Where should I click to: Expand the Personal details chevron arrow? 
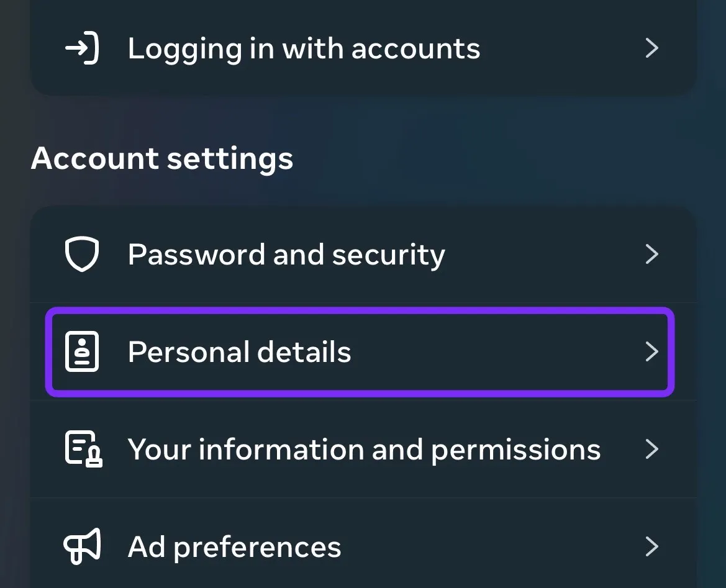click(651, 352)
